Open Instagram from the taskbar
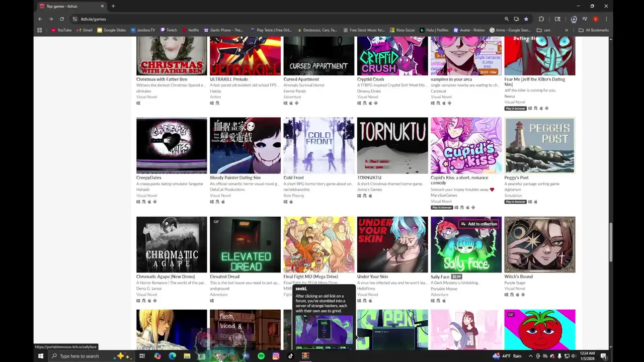The height and width of the screenshot is (362, 644). (x=276, y=356)
